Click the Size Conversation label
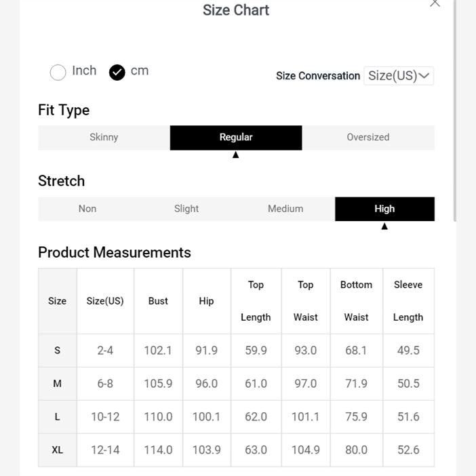Image resolution: width=476 pixels, height=476 pixels. pyautogui.click(x=317, y=76)
